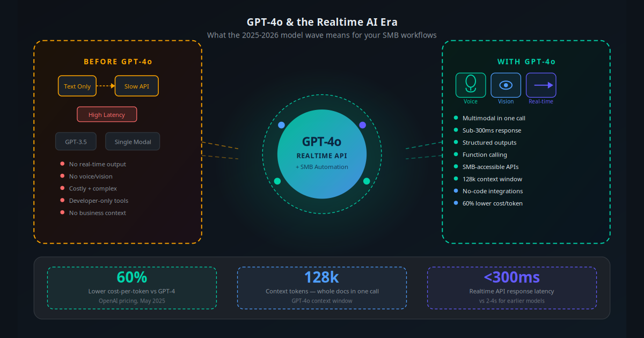
Task: Click the 'Sub-300ms response' text
Action: [492, 130]
